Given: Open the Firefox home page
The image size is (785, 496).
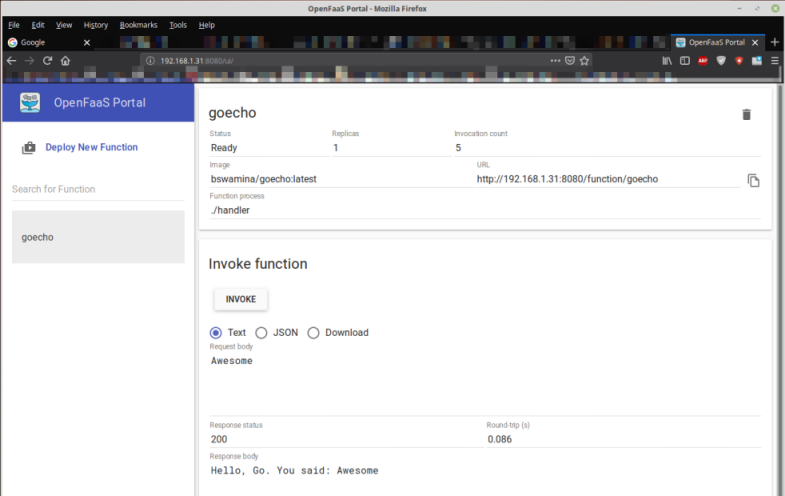Looking at the screenshot, I should click(66, 61).
